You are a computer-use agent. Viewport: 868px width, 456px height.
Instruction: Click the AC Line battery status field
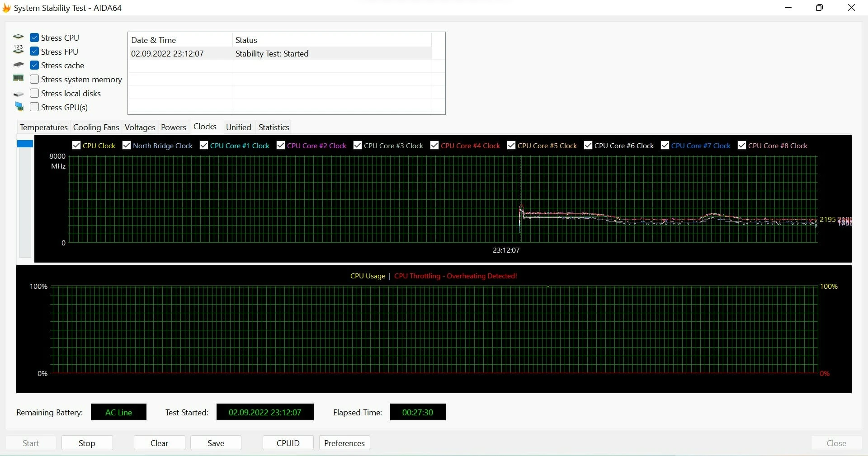(118, 412)
